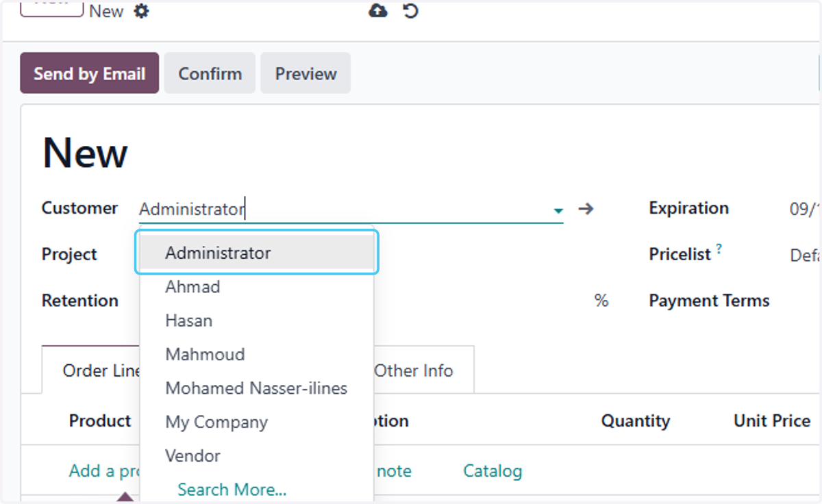Screen dimensions: 822x504
Task: Click the Retention field label
Action: coord(80,301)
